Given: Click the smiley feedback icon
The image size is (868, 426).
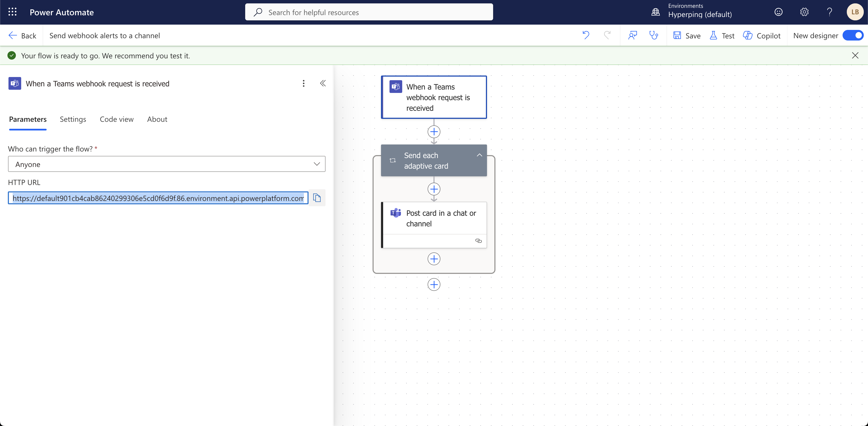Looking at the screenshot, I should (x=778, y=12).
